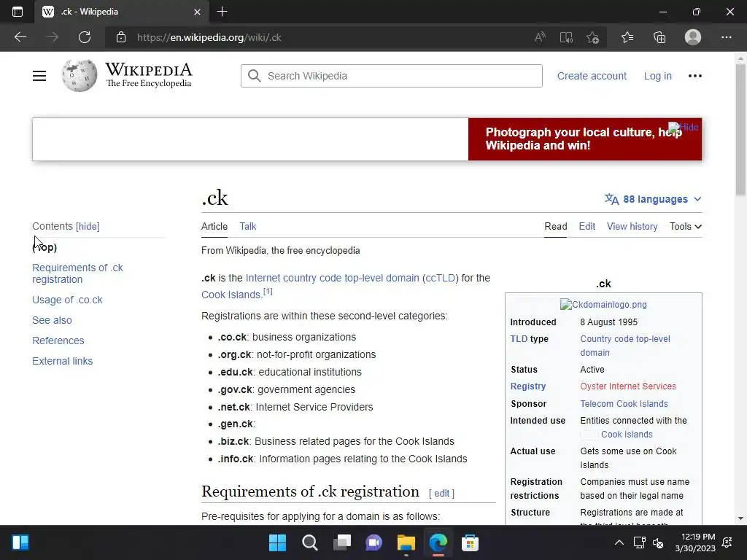Open File Explorer from taskbar
This screenshot has height=560, width=747.
point(406,542)
